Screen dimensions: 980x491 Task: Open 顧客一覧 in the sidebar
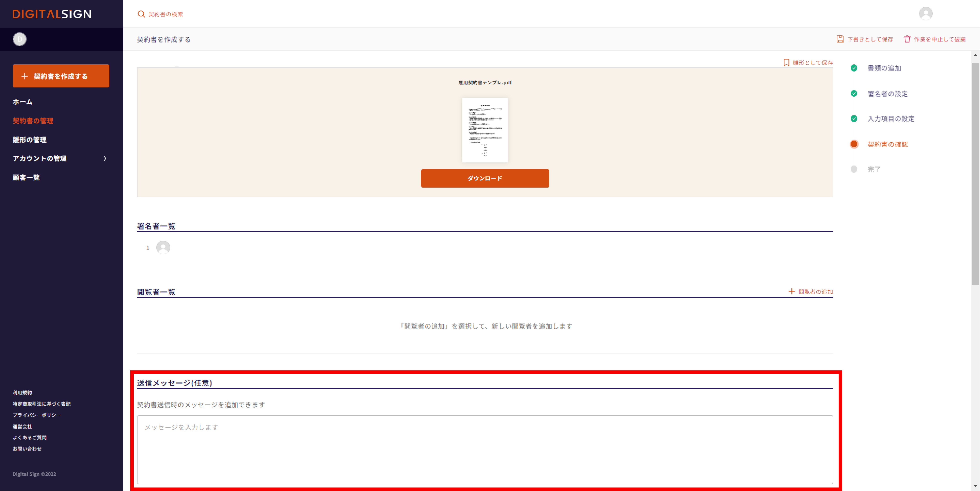point(26,178)
